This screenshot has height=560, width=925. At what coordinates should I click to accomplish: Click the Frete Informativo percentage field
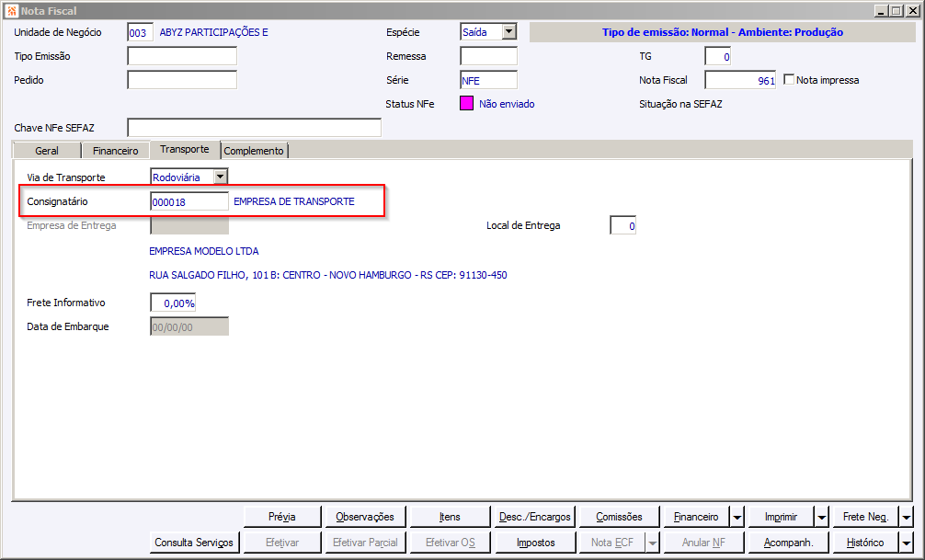(173, 303)
